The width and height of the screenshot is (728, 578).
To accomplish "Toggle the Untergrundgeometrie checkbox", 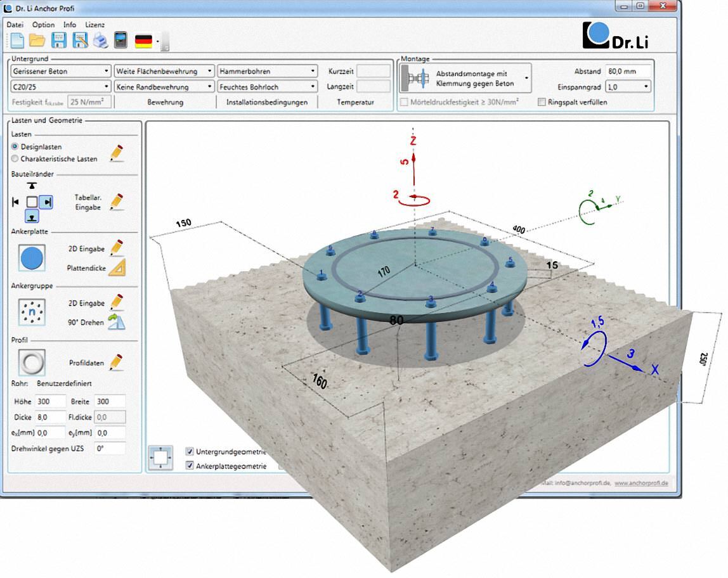I will point(190,451).
